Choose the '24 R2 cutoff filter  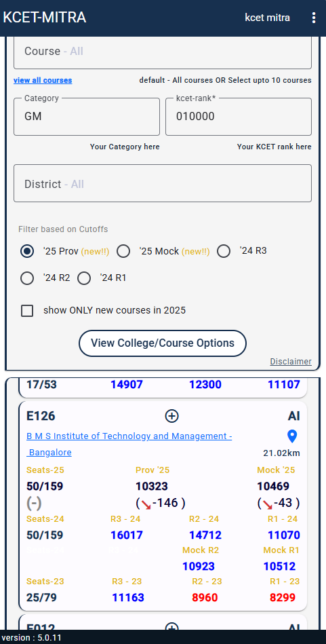[x=27, y=278]
